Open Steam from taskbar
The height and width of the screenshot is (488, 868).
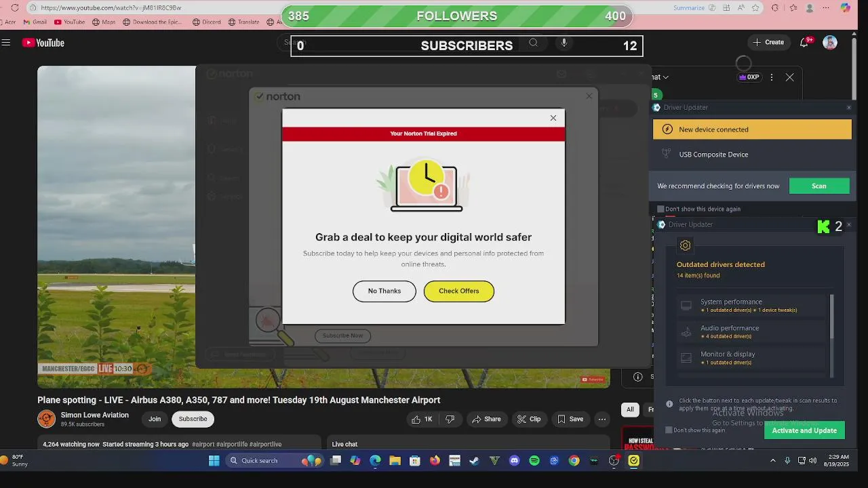[x=475, y=461]
